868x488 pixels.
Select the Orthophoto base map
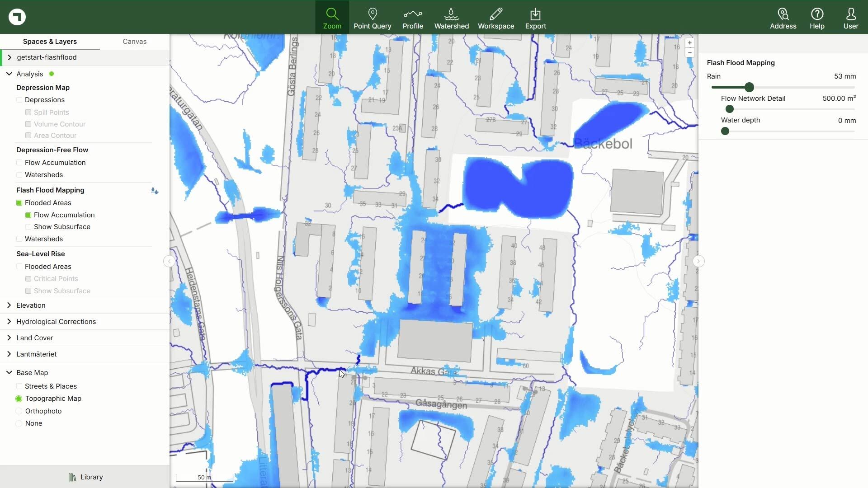coord(19,411)
